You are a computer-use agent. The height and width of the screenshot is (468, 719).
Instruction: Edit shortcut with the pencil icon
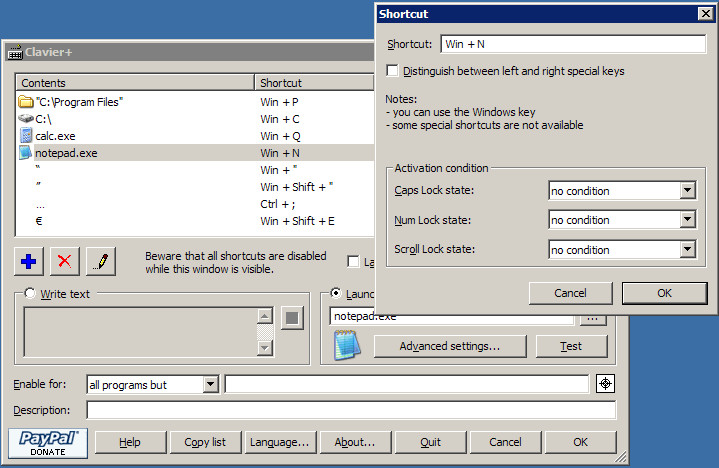coord(101,261)
